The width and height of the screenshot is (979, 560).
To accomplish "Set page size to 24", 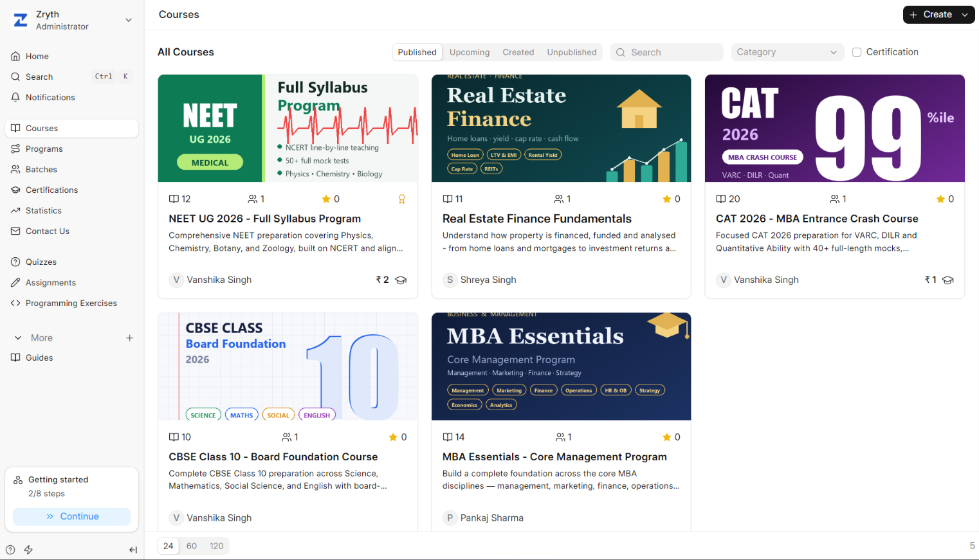I will (x=169, y=546).
